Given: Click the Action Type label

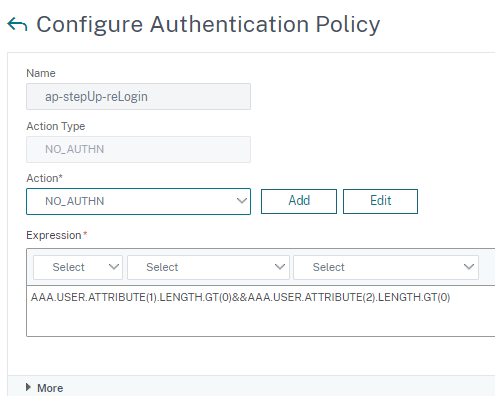Looking at the screenshot, I should (56, 126).
